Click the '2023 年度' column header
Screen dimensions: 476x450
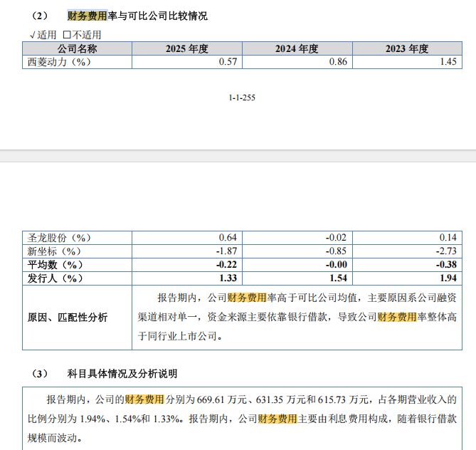[x=407, y=48]
